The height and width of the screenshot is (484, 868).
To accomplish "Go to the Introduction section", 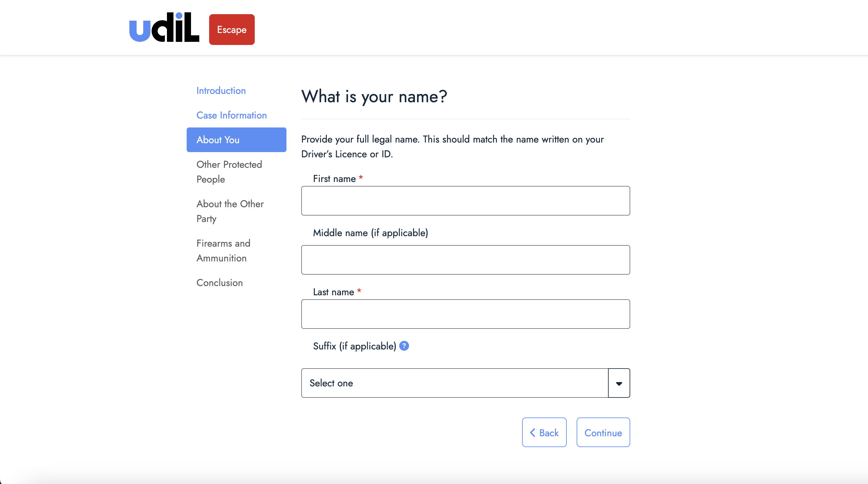I will coord(221,91).
